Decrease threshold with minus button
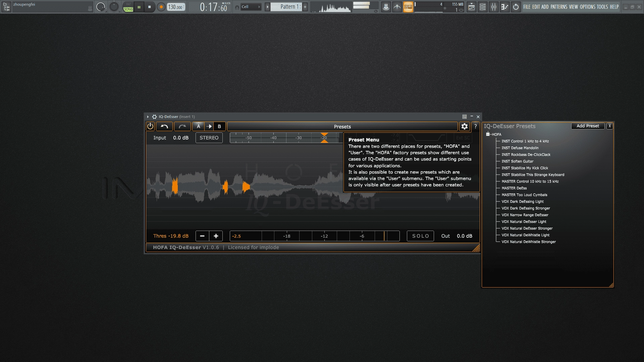The height and width of the screenshot is (362, 644). tap(202, 236)
